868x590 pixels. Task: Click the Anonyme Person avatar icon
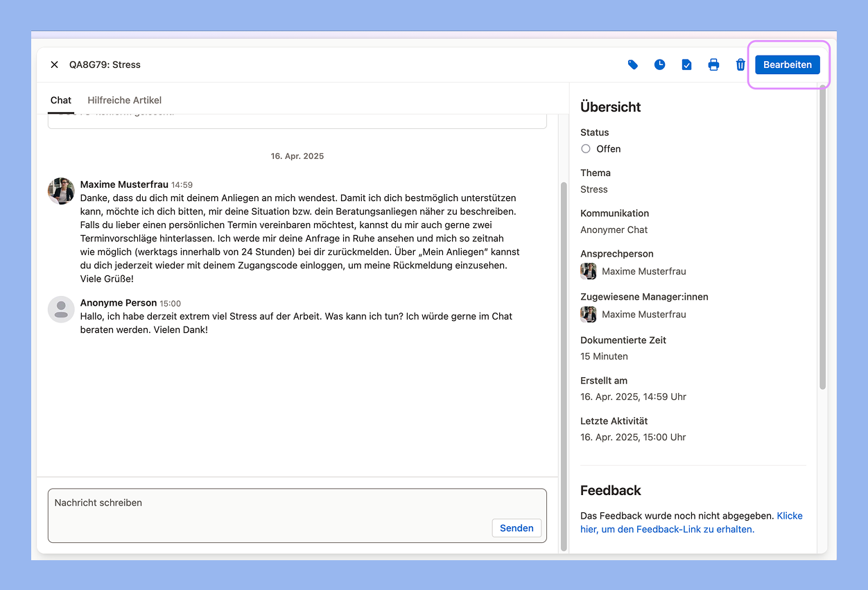tap(61, 309)
